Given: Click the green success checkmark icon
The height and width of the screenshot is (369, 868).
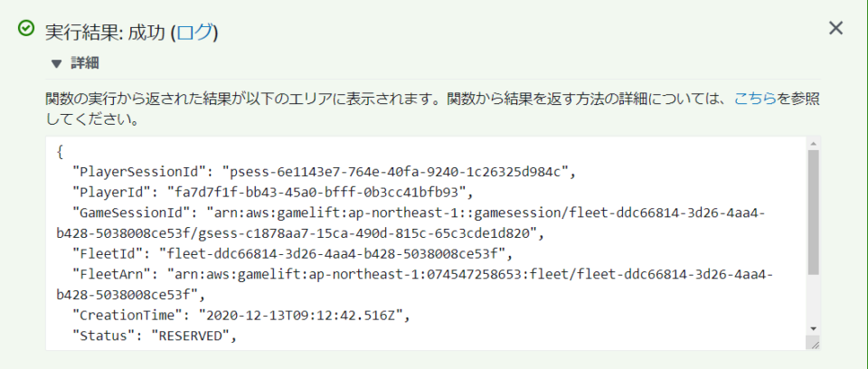Looking at the screenshot, I should point(26,28).
